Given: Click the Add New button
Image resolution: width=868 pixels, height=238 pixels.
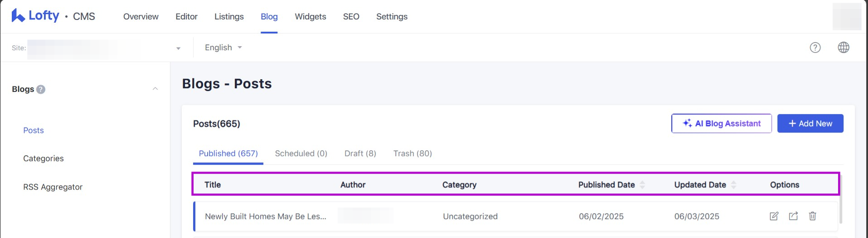Looking at the screenshot, I should pos(810,124).
